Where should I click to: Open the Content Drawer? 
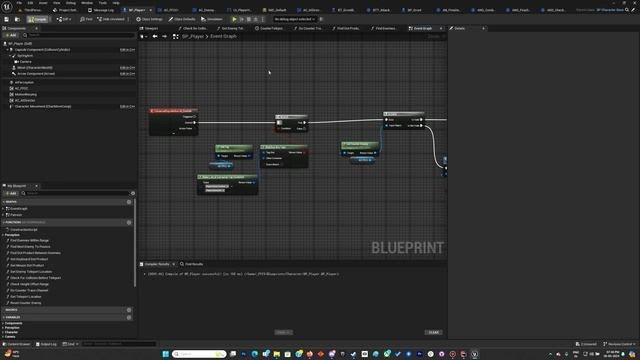point(17,344)
